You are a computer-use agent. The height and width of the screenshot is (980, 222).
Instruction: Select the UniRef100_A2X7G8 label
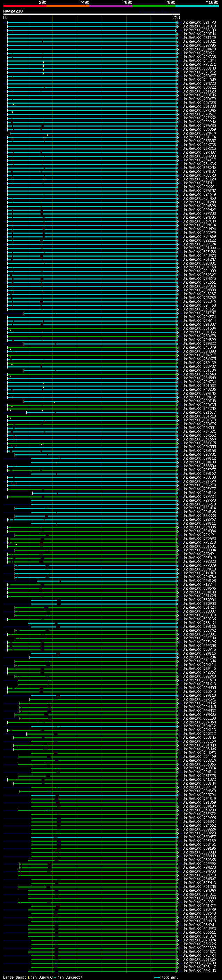click(199, 145)
